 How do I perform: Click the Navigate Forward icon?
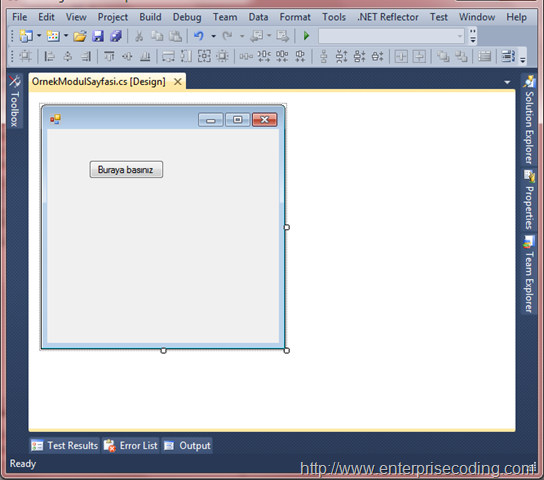[282, 36]
